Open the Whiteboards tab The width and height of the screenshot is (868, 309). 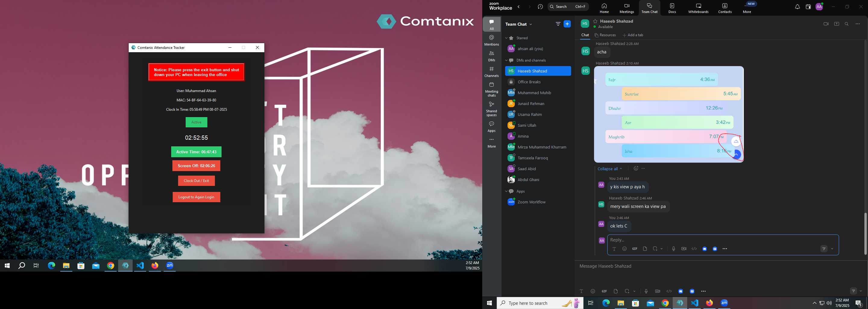click(699, 8)
